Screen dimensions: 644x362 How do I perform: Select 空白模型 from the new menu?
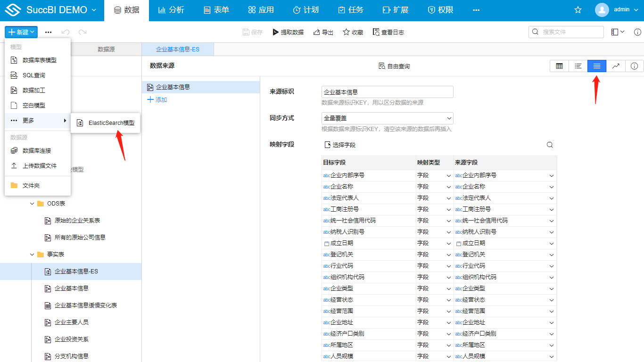(38, 106)
